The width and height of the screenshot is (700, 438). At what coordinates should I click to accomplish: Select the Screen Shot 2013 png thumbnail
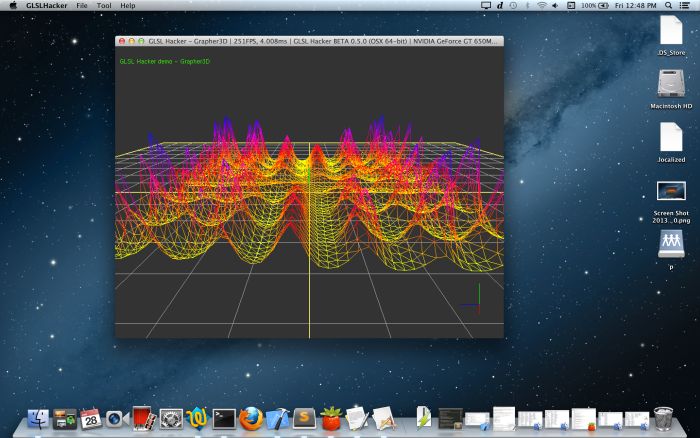(671, 191)
